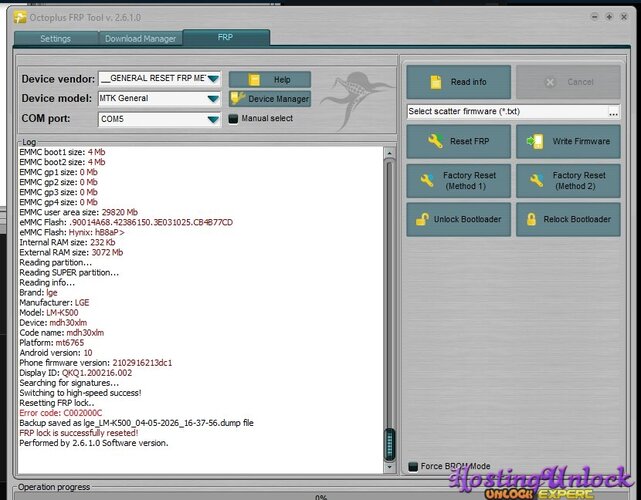Click the log scrollbar up arrow
This screenshot has width=641, height=500.
point(389,153)
